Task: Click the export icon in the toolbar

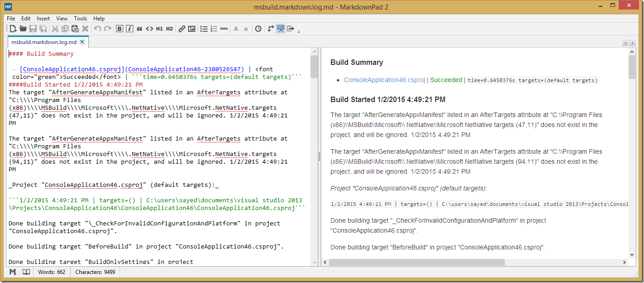Action: coord(291,29)
